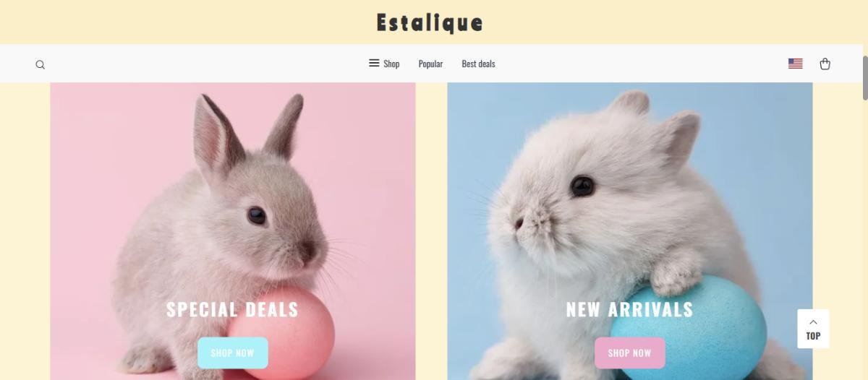Click the Estalique logo
Screen dimensions: 868x380
[430, 22]
